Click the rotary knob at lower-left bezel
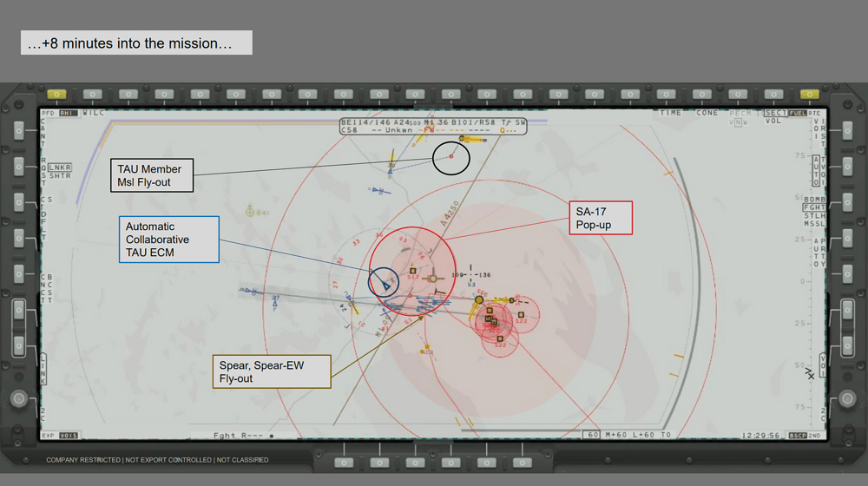This screenshot has width=868, height=486. pyautogui.click(x=19, y=398)
